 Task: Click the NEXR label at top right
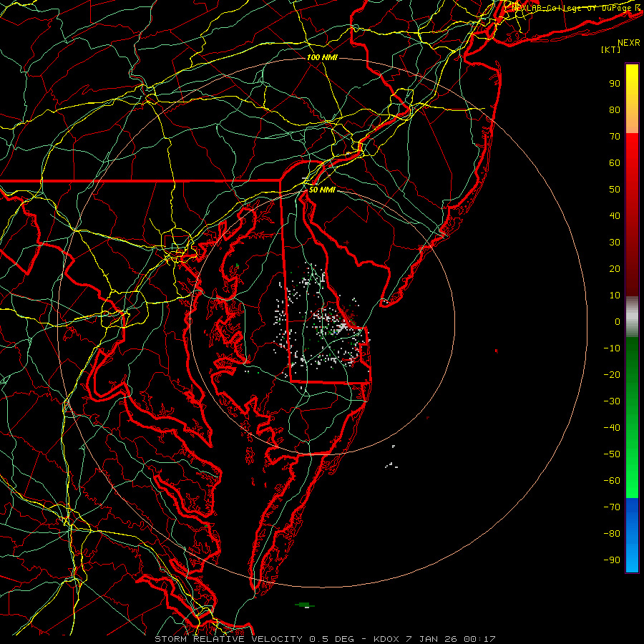coord(629,43)
